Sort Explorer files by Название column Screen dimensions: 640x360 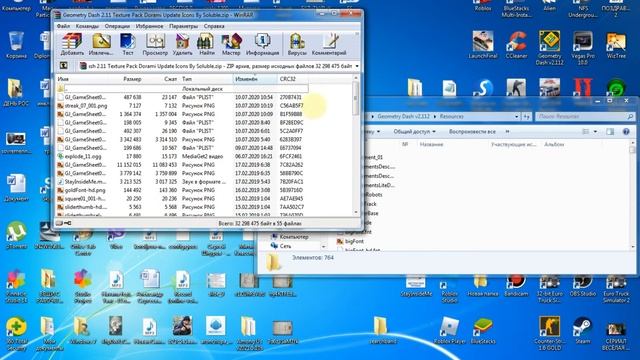pyautogui.click(x=431, y=144)
